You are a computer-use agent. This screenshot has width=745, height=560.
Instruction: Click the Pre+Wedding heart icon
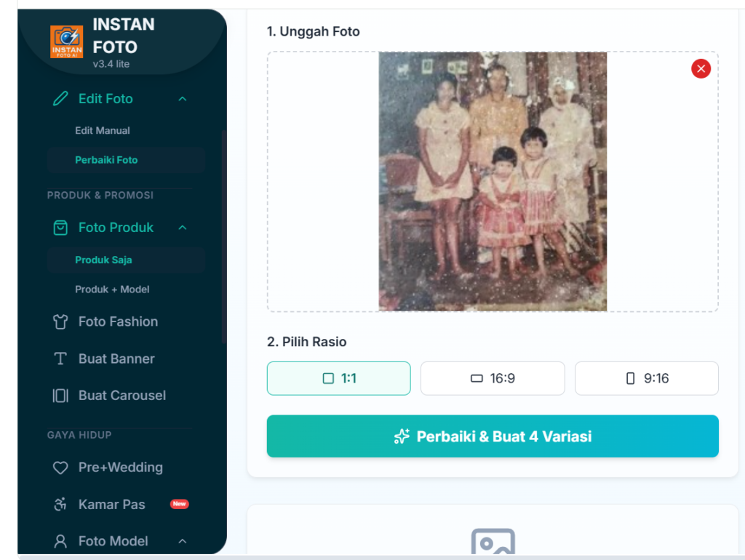click(60, 468)
